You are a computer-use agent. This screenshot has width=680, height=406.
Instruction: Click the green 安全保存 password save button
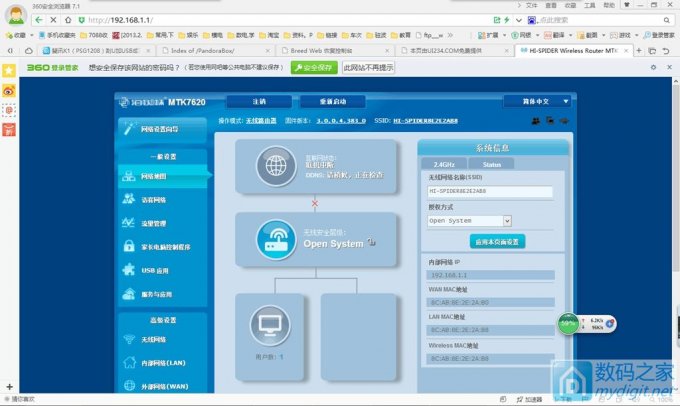pyautogui.click(x=314, y=67)
